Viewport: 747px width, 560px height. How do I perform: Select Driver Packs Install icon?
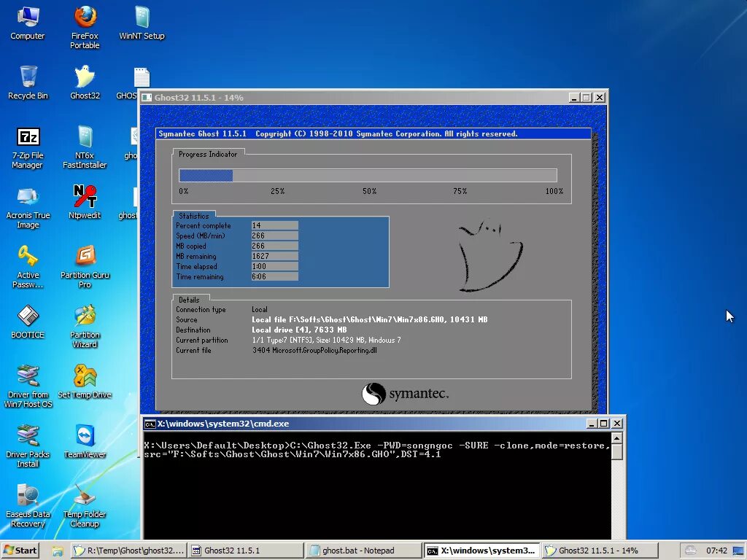tap(28, 446)
